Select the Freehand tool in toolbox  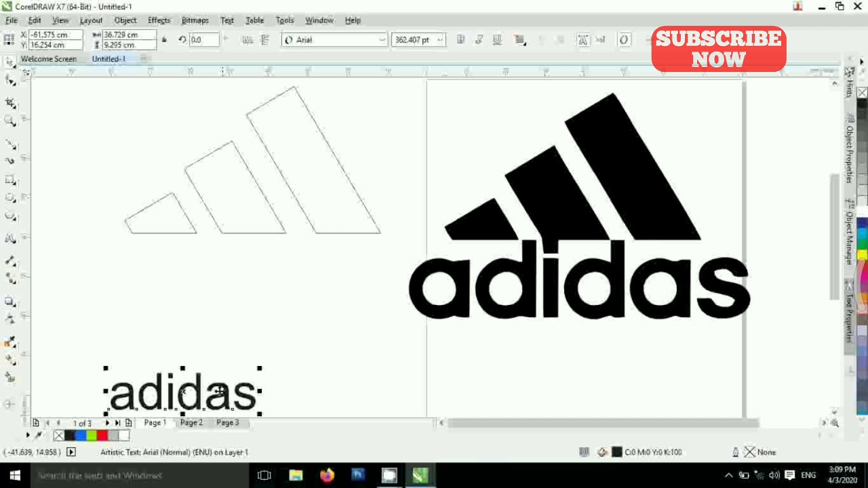coord(10,144)
